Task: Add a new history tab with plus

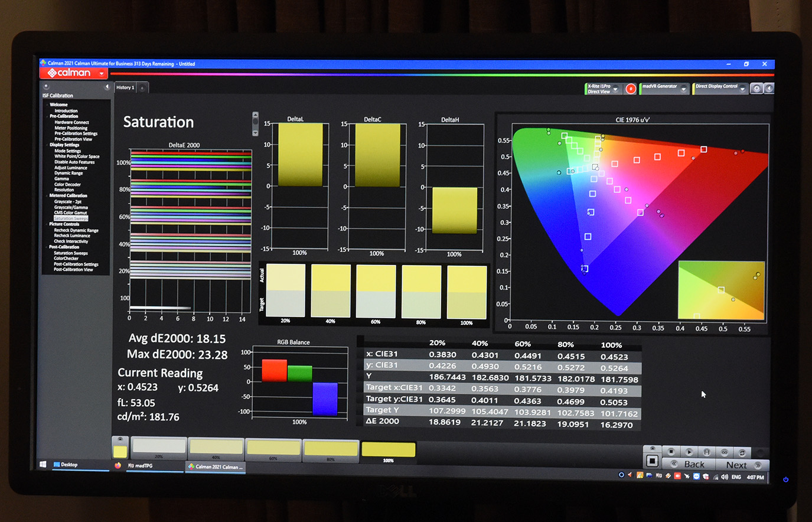Action: [x=142, y=88]
